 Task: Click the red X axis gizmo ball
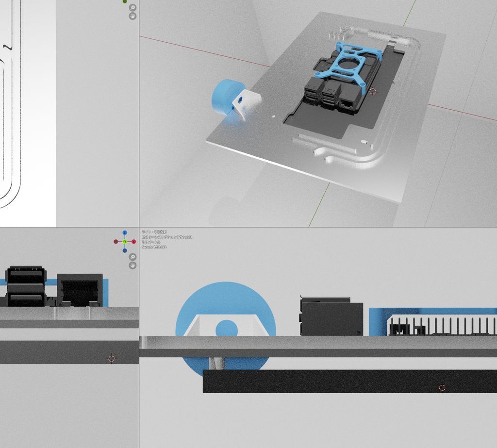tap(134, 242)
